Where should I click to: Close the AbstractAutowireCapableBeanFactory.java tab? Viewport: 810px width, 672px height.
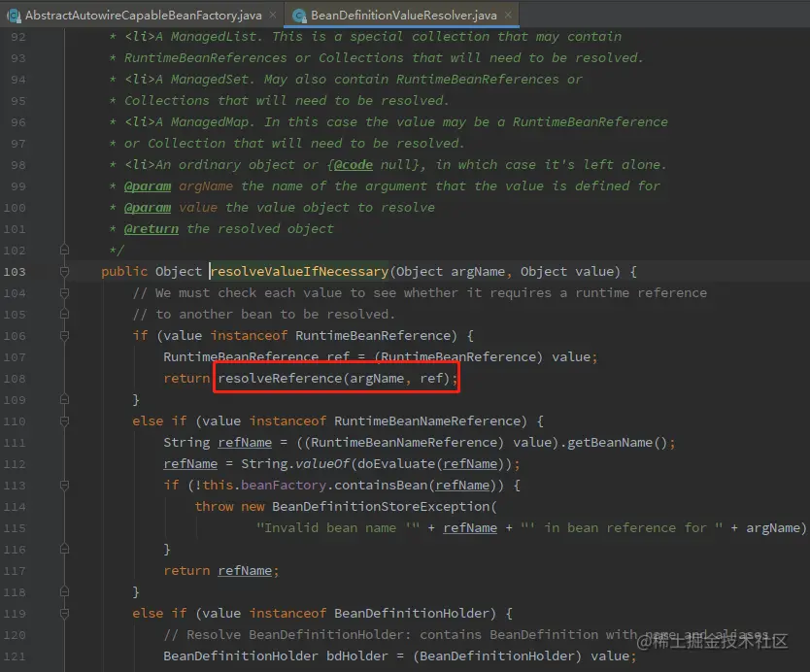click(x=273, y=15)
